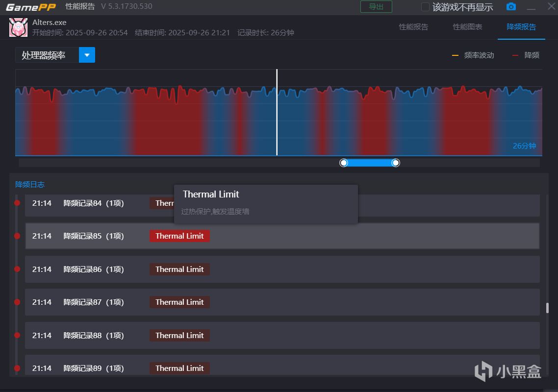Click Thermal Limit tag on record 87
The height and width of the screenshot is (392, 558).
coord(179,302)
